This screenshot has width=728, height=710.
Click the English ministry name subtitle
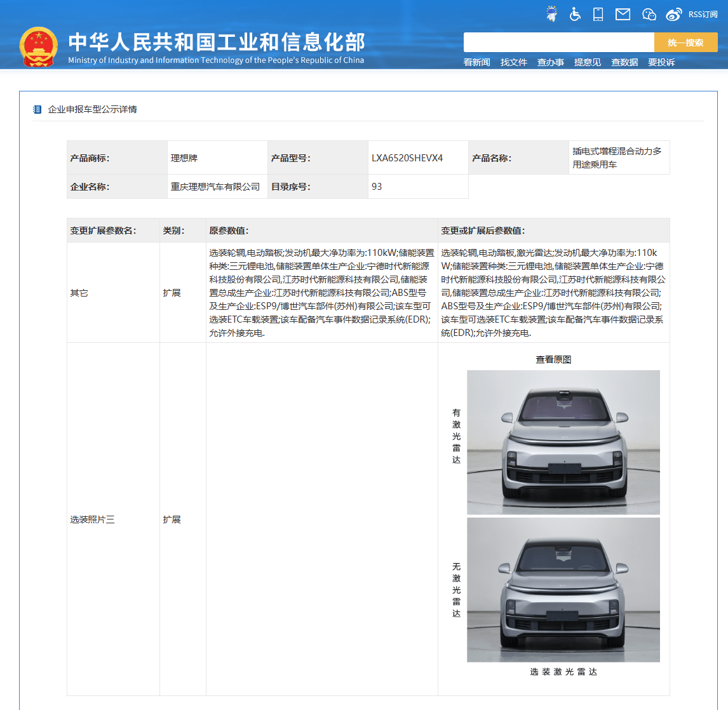216,60
